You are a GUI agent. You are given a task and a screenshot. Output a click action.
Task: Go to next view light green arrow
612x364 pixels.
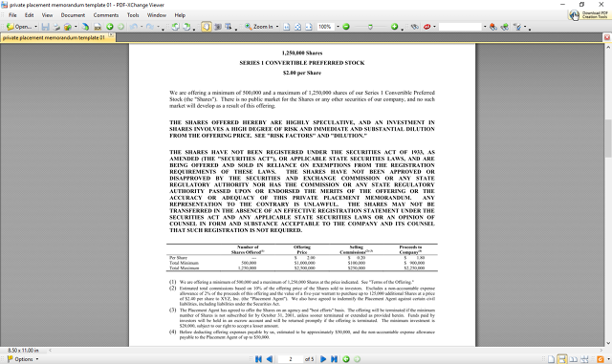click(x=121, y=27)
